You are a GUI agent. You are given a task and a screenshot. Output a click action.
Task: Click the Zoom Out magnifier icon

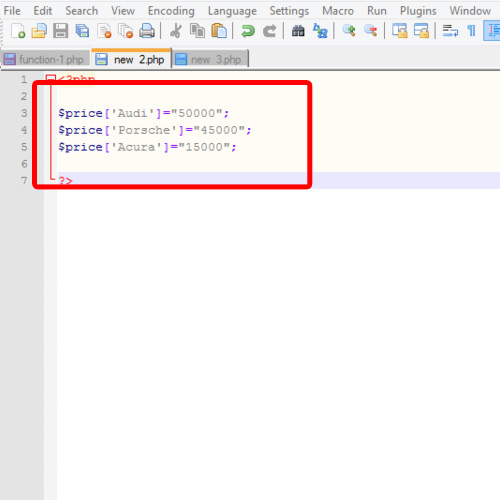(x=371, y=31)
